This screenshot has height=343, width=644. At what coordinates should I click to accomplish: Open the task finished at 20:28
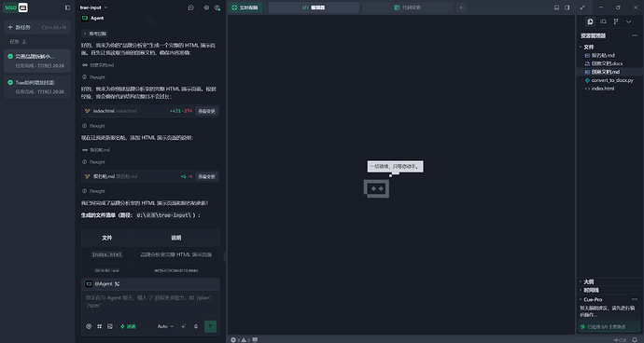(37, 61)
